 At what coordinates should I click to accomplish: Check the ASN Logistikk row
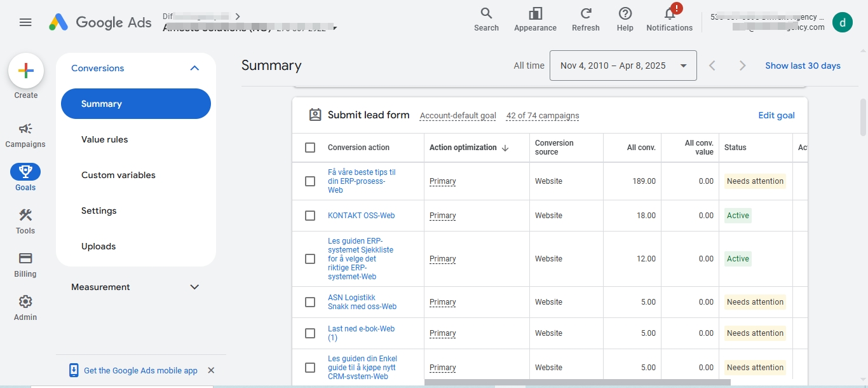click(310, 302)
